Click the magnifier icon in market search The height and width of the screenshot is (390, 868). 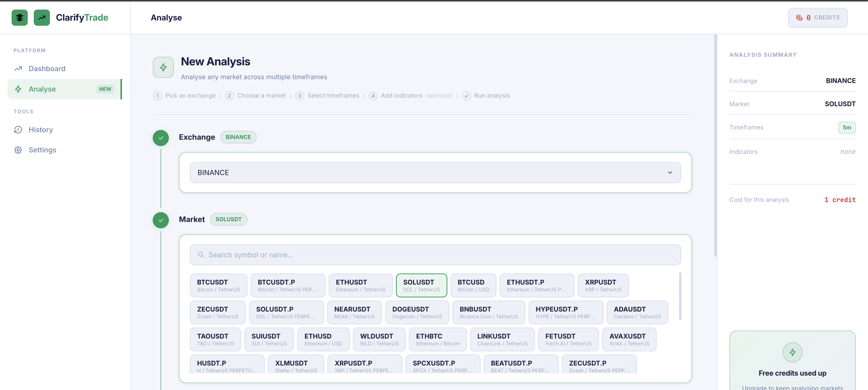(201, 255)
